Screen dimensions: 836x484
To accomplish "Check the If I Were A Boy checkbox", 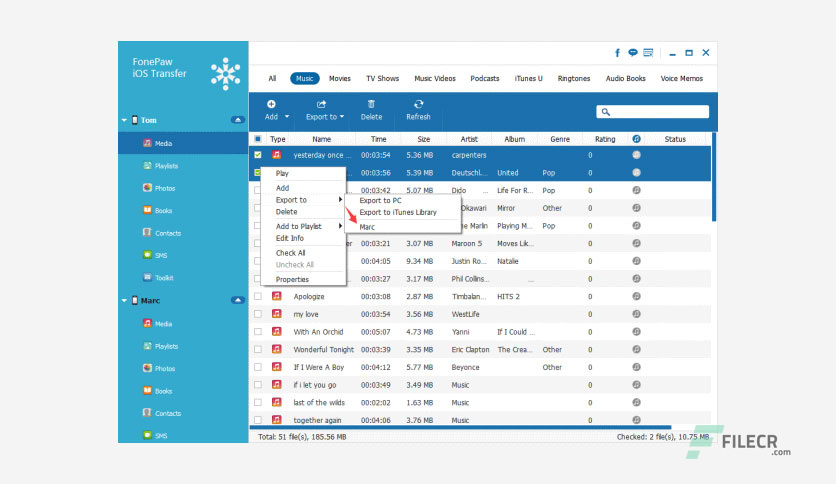I will point(258,367).
